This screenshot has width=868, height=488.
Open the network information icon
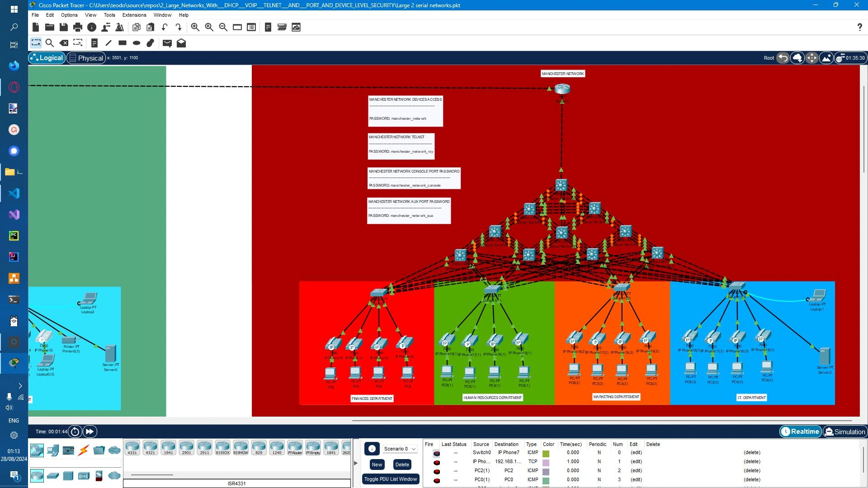coord(92,27)
